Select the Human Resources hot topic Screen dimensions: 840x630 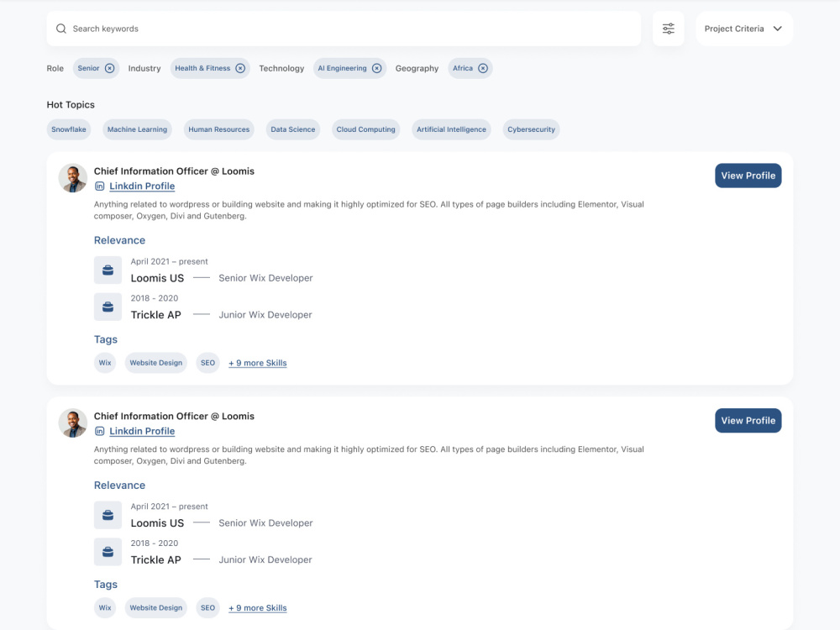point(218,129)
